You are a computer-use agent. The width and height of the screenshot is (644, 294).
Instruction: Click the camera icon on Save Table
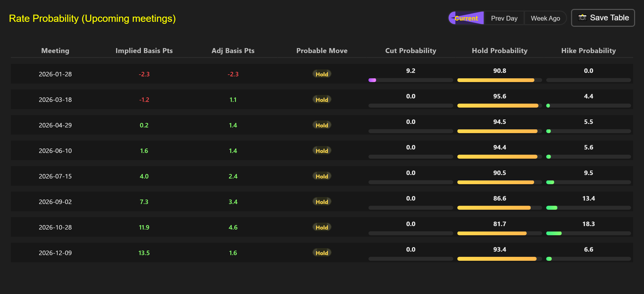582,18
